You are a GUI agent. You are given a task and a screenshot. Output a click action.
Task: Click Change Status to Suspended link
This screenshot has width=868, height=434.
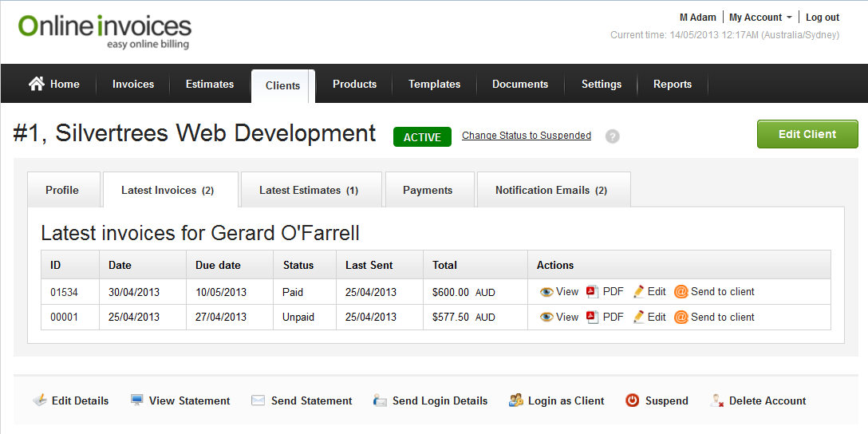pos(527,136)
